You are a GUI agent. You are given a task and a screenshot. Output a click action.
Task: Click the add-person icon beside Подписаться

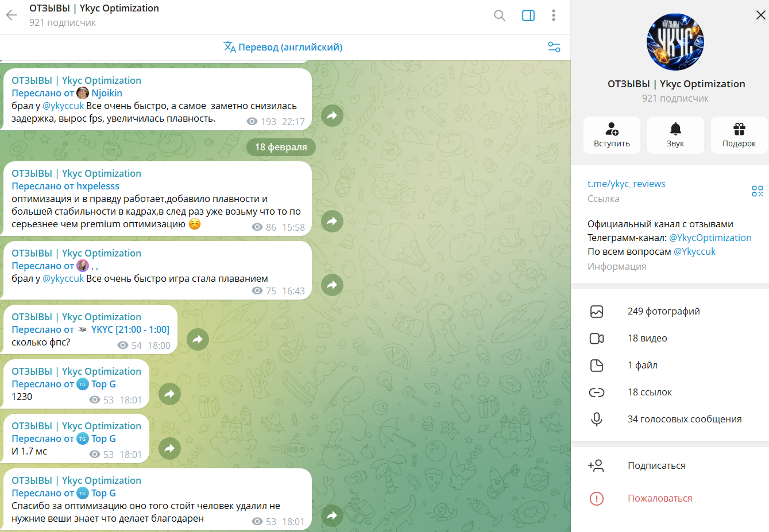coord(596,465)
